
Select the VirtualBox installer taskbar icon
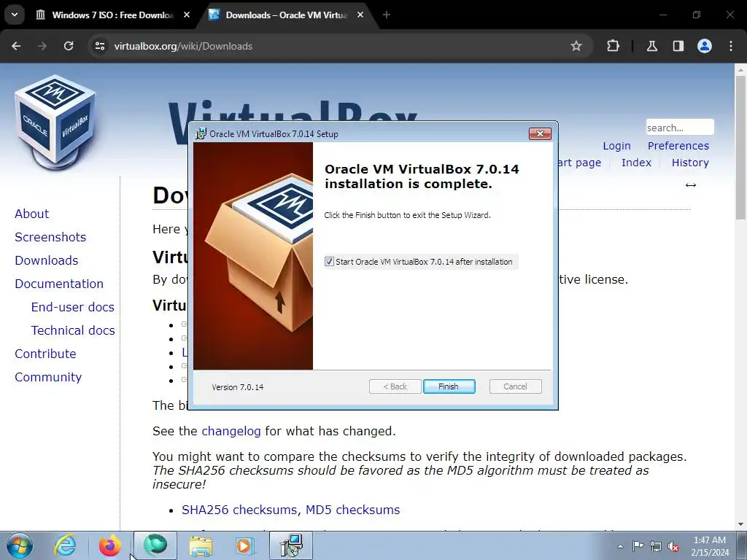click(291, 545)
